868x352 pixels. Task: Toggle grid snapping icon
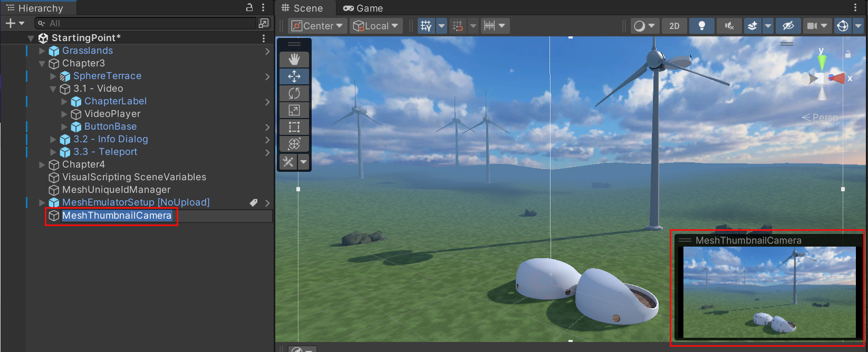tap(458, 26)
